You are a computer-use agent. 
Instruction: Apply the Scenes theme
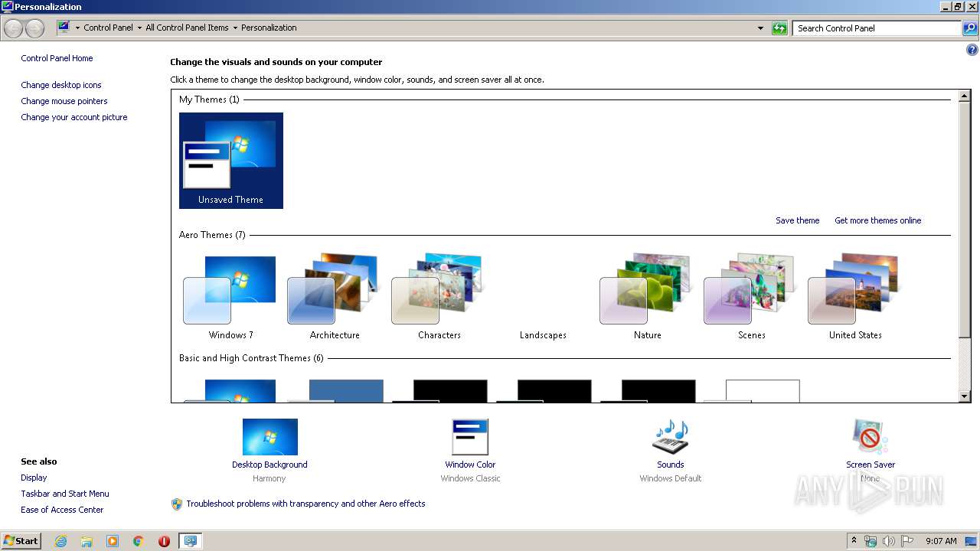click(751, 298)
